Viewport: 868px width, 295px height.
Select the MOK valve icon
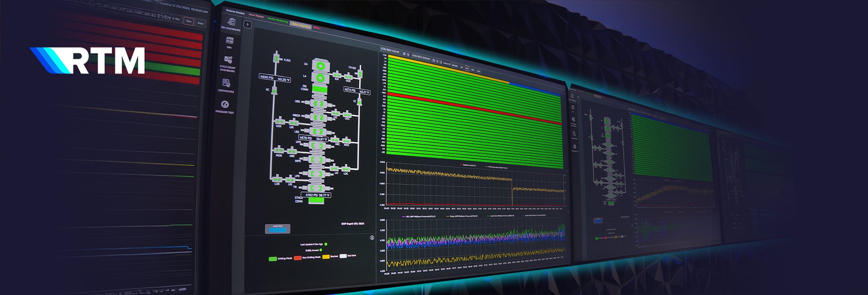(x=279, y=151)
